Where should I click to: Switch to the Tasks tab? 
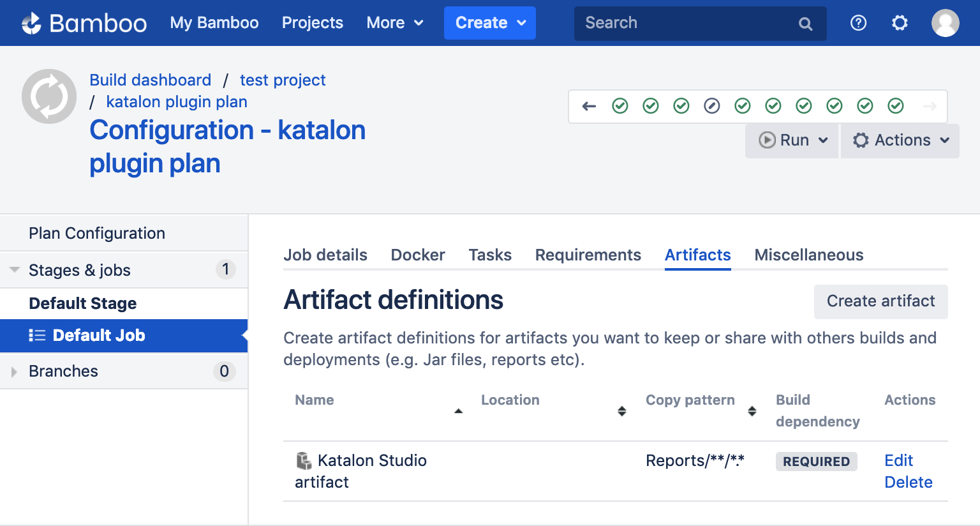[x=489, y=255]
